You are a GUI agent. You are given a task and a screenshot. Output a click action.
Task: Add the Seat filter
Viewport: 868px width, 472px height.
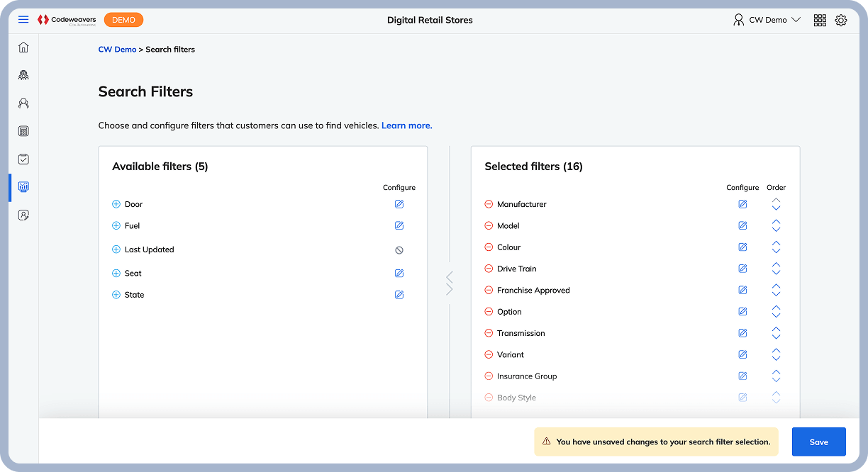116,273
